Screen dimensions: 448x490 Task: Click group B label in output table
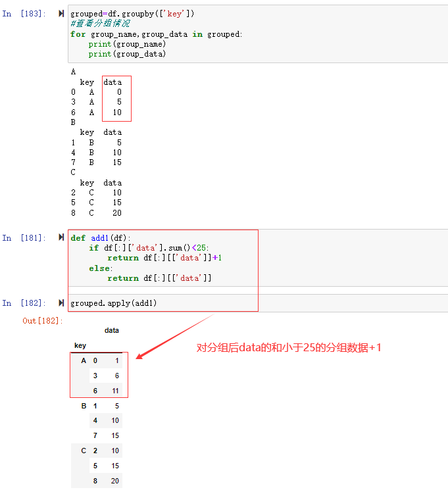(x=84, y=406)
